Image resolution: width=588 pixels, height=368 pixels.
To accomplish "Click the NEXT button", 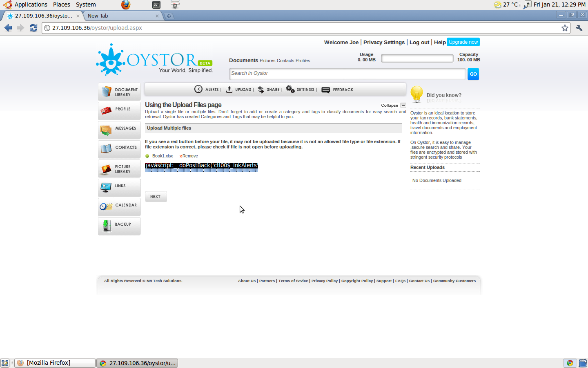I will [x=156, y=197].
